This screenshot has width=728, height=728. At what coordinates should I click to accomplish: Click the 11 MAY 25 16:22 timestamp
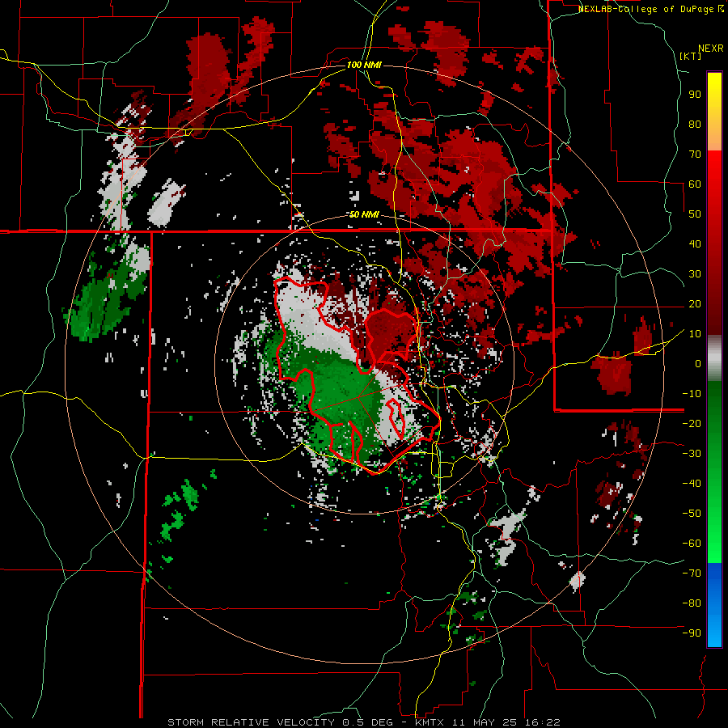pos(506,722)
